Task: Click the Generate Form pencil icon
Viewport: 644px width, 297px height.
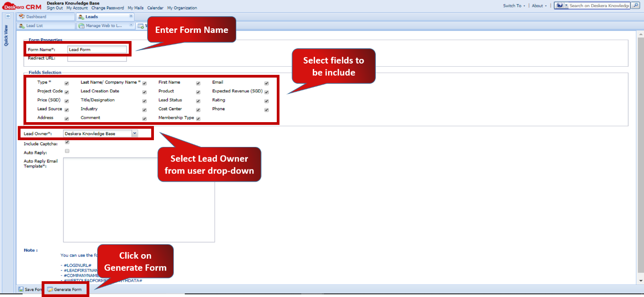Action: tap(50, 289)
